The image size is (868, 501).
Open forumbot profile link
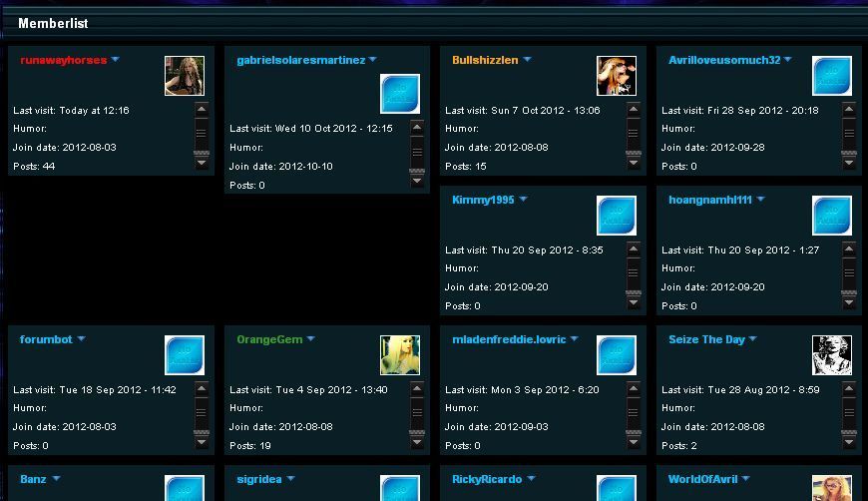click(46, 339)
